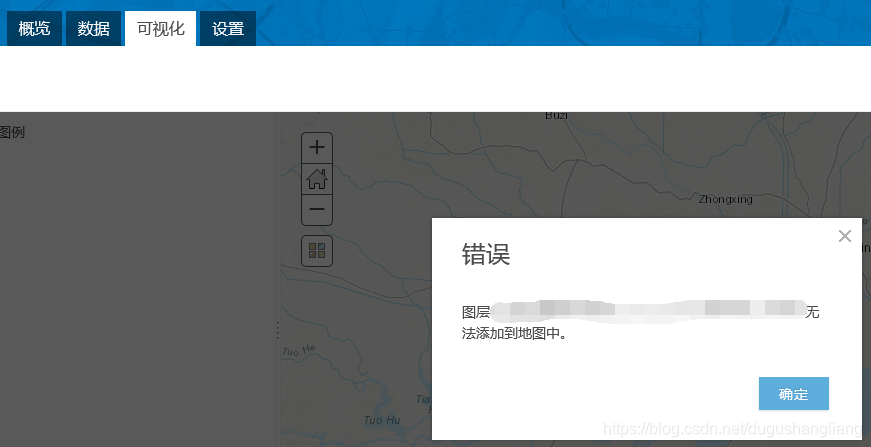Screen dimensions: 871x447
Task: Open the basemap gallery grid icon
Action: point(317,251)
